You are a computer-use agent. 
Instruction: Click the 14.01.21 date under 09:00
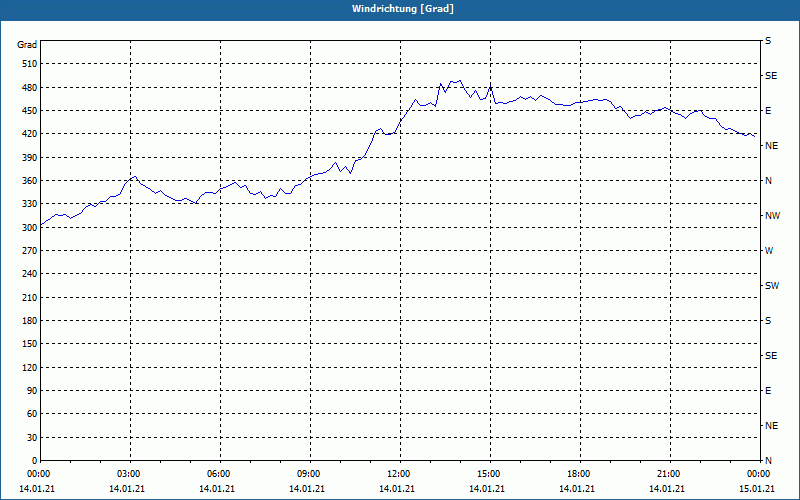pyautogui.click(x=307, y=489)
